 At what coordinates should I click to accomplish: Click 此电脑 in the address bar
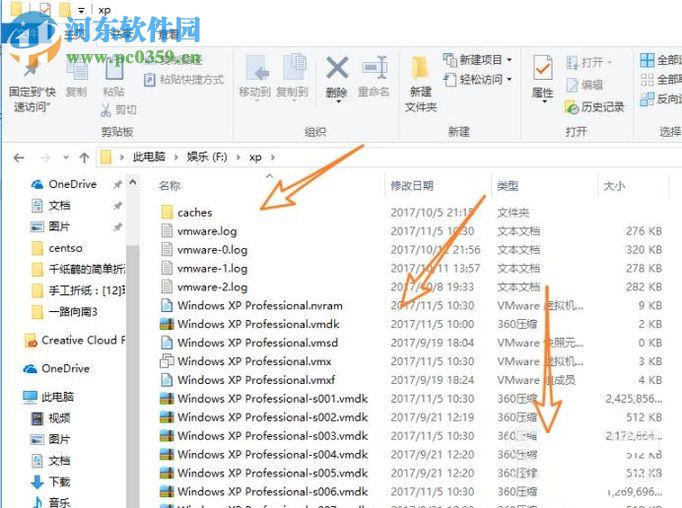pyautogui.click(x=149, y=157)
